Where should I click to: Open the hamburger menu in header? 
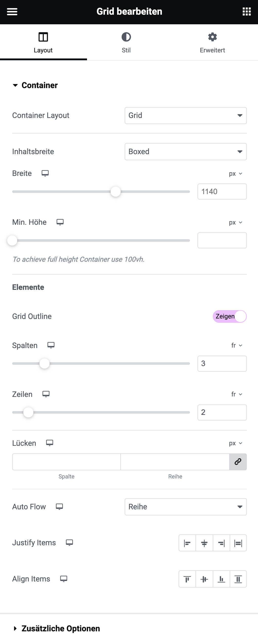point(12,12)
